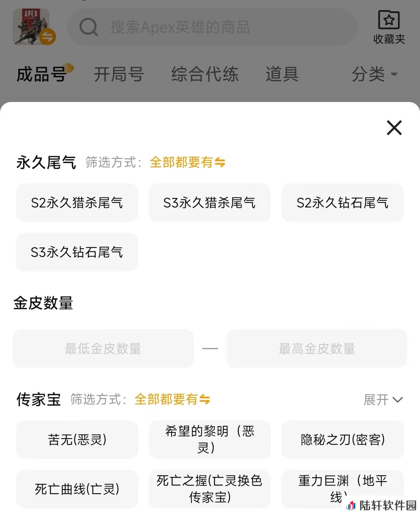
Task: Focus the 最高金皮数量 input field
Action: [317, 348]
